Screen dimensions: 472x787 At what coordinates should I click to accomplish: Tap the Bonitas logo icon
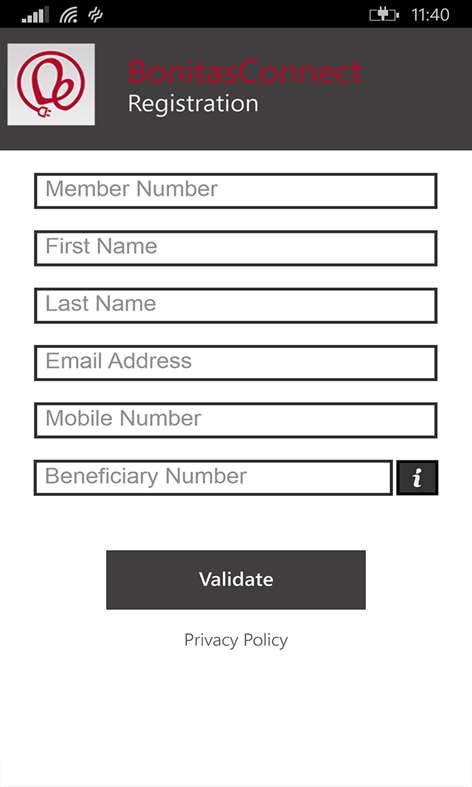click(x=51, y=84)
